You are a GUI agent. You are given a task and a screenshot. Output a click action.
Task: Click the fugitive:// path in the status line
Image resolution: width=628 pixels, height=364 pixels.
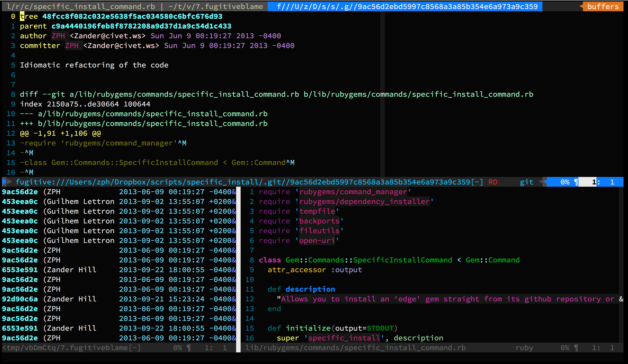coord(249,182)
